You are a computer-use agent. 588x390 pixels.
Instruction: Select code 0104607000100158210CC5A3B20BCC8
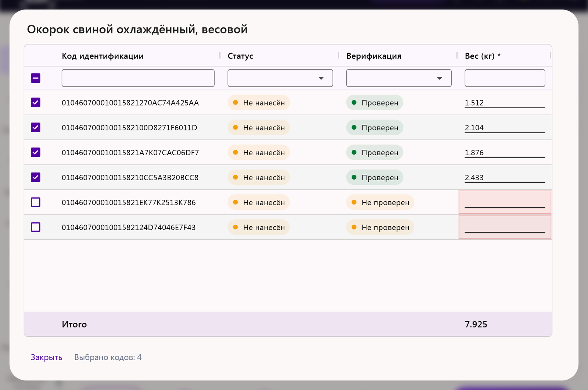pos(130,177)
